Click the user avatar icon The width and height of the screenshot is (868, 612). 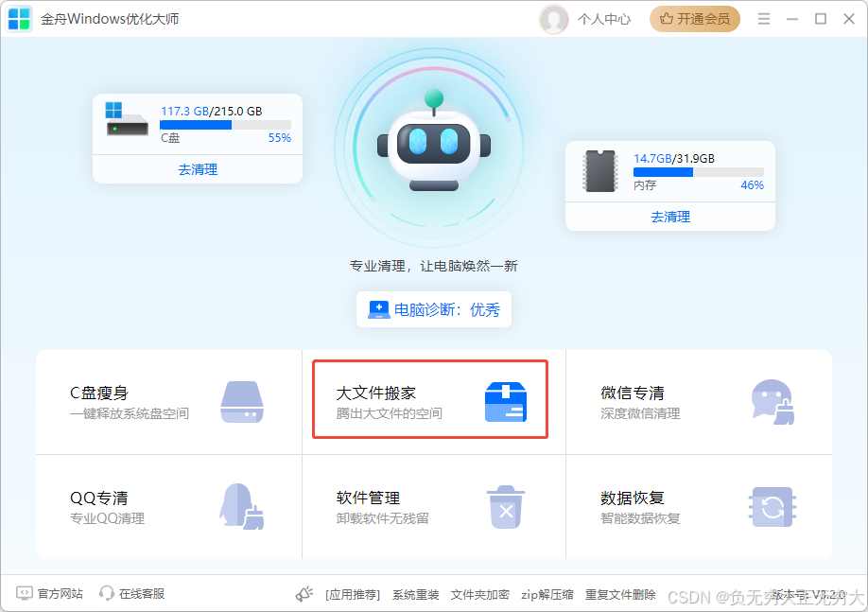coord(553,19)
